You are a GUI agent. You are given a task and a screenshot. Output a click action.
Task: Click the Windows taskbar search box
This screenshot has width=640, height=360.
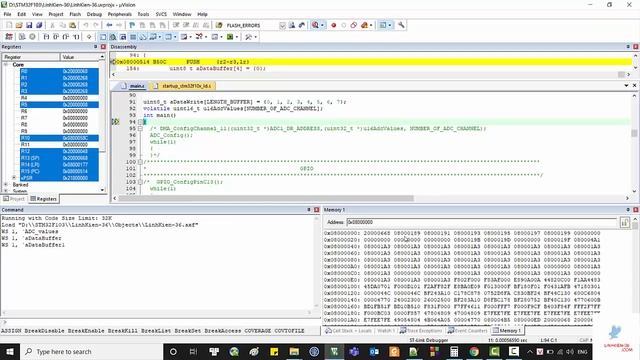coord(91,351)
